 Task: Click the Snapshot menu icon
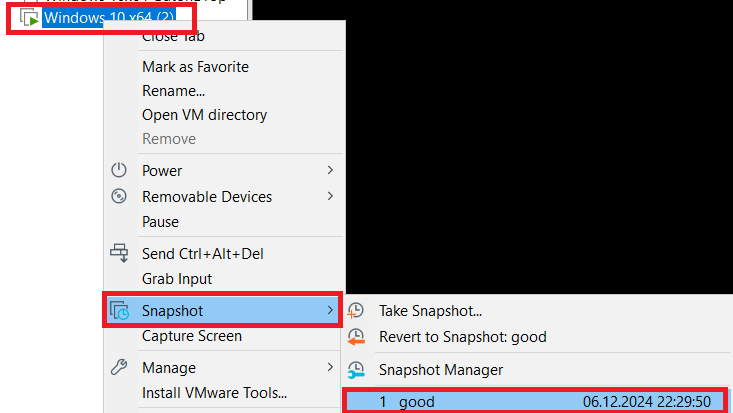coord(120,311)
